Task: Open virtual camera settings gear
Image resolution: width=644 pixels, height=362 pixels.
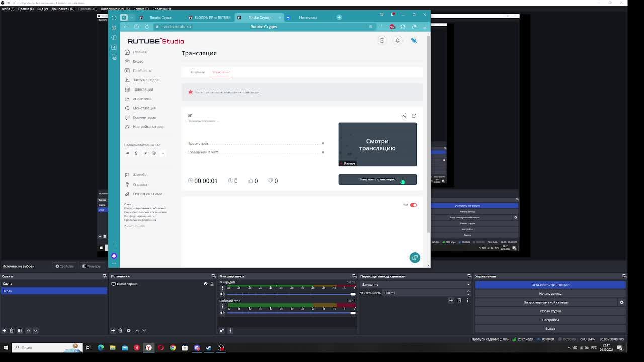Action: [x=621, y=302]
